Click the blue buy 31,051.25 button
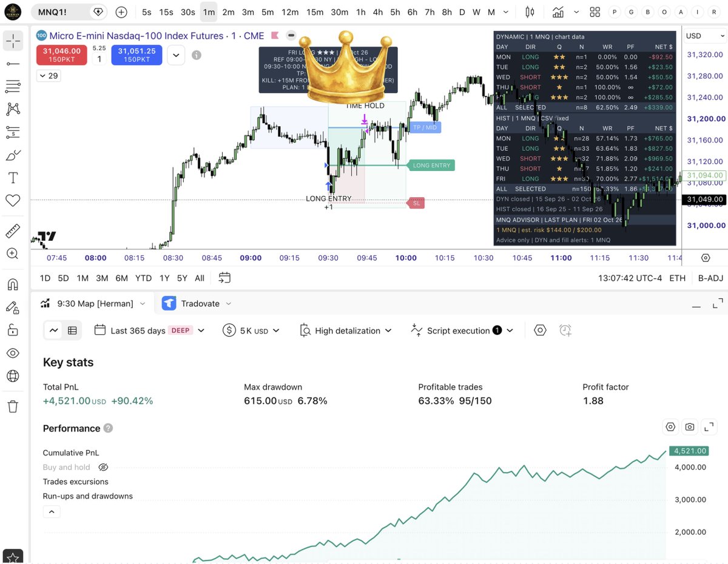 click(x=137, y=55)
